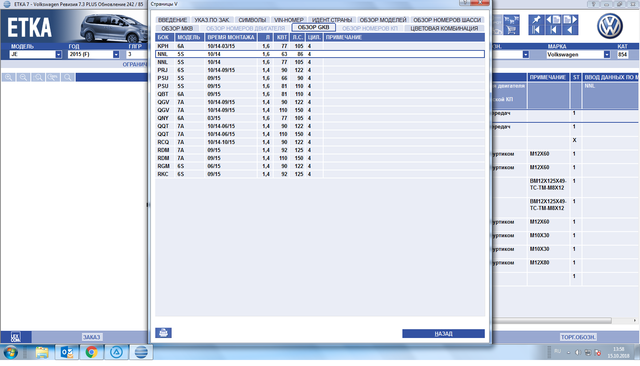This screenshot has height=366, width=640.
Task: Click the pushpin icon in top toolbar
Action: coord(536,20)
